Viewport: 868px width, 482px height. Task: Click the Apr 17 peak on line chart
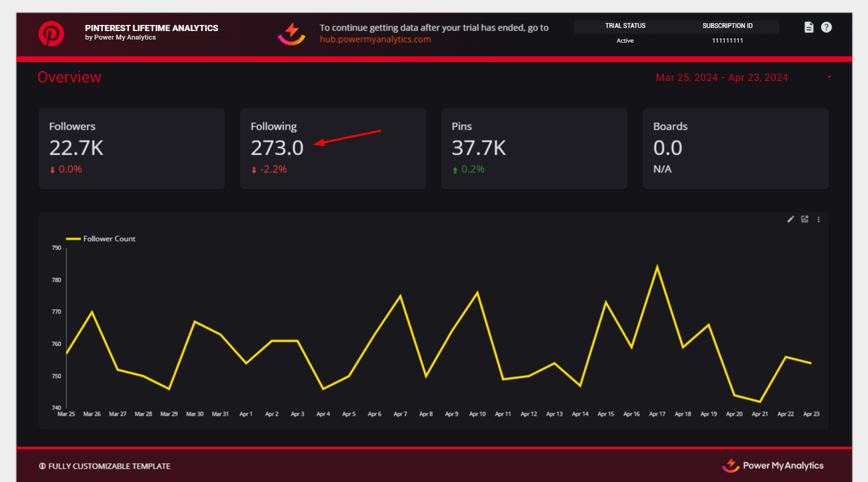pyautogui.click(x=657, y=266)
